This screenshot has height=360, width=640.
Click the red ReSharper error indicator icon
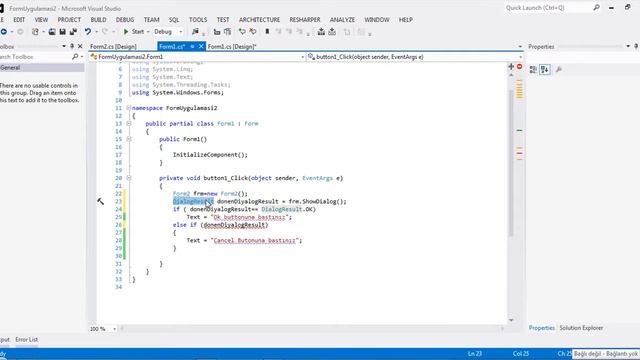pyautogui.click(x=520, y=67)
